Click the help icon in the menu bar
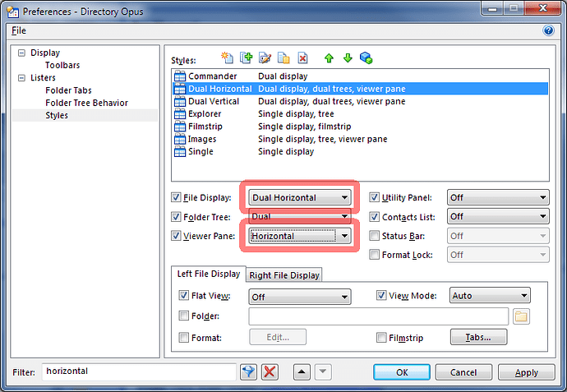This screenshot has width=567, height=392. pos(549,30)
